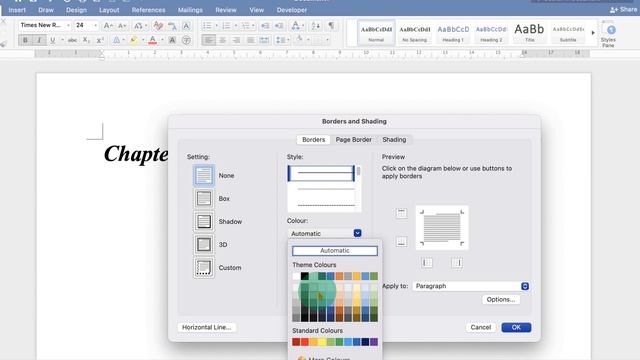Click the Clear All Formatting icon
This screenshot has height=360, width=640.
[158, 26]
